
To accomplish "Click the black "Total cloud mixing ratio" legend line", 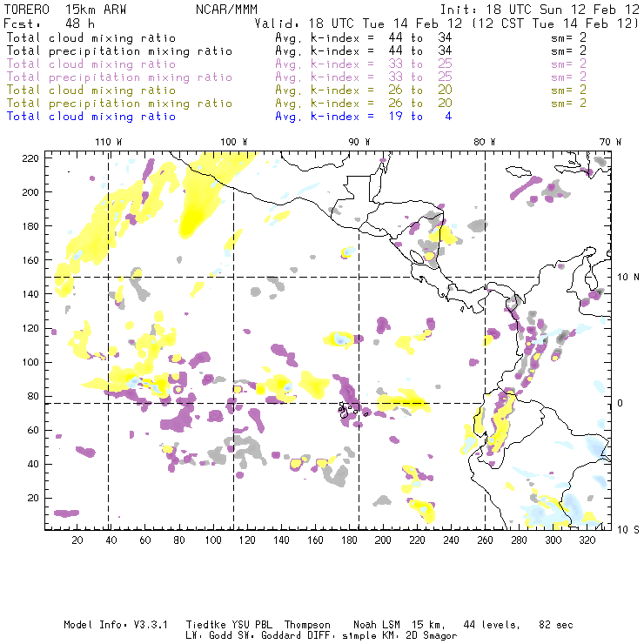I will click(91, 37).
